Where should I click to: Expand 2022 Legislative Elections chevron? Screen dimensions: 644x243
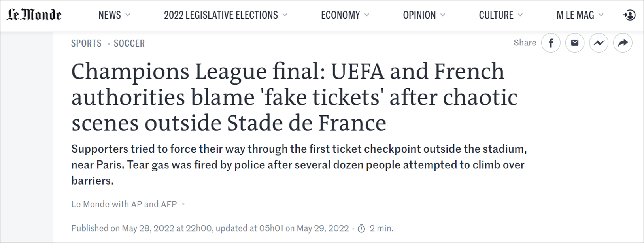[285, 15]
